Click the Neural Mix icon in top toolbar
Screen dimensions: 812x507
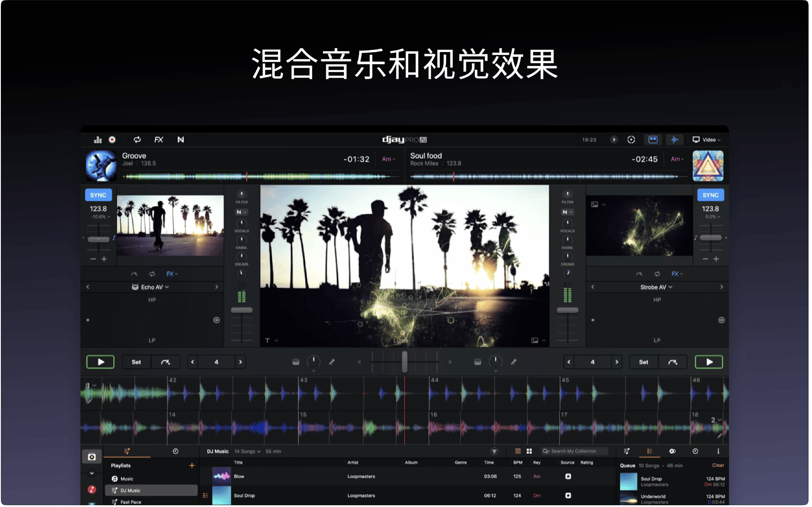tap(181, 139)
